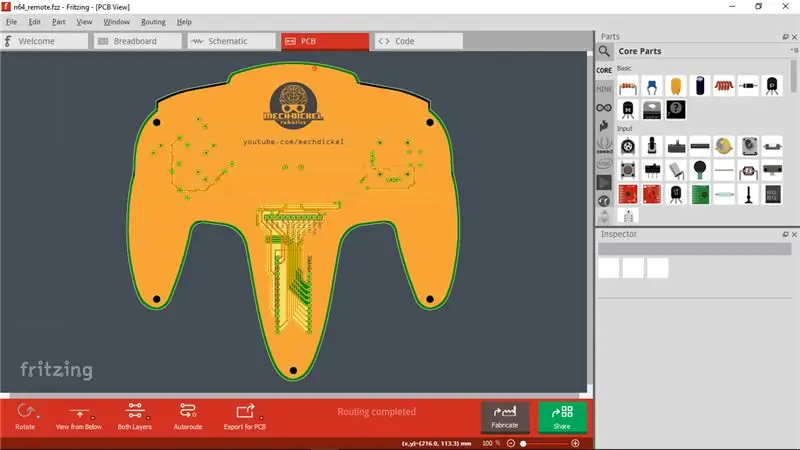
Task: Pick the mystery part question-mark icon
Action: point(676,110)
